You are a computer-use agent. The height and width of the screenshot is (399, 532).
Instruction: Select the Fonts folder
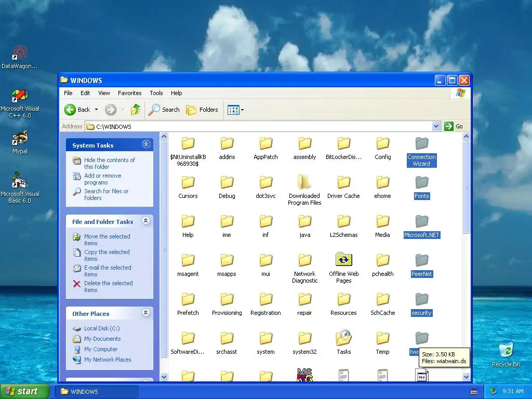pyautogui.click(x=421, y=187)
